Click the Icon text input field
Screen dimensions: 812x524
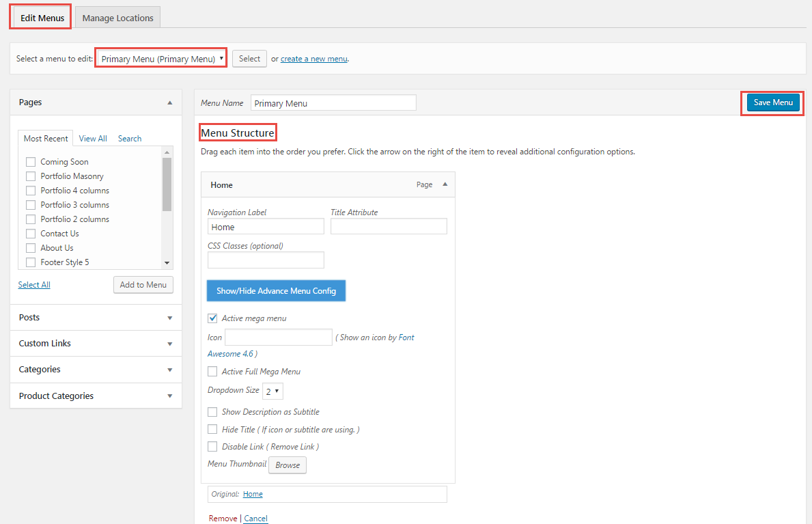pyautogui.click(x=279, y=337)
